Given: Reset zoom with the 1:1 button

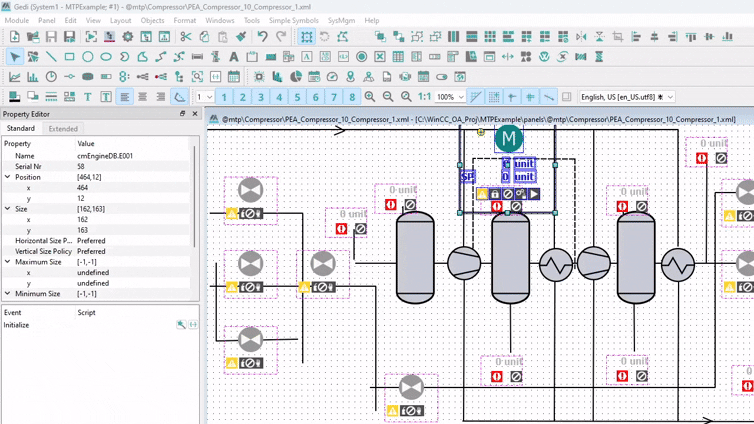Looking at the screenshot, I should pos(424,97).
